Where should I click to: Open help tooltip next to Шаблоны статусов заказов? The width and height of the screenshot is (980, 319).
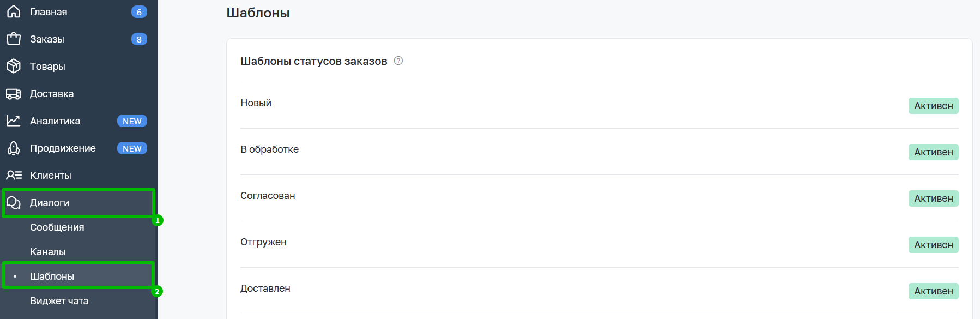click(x=398, y=61)
